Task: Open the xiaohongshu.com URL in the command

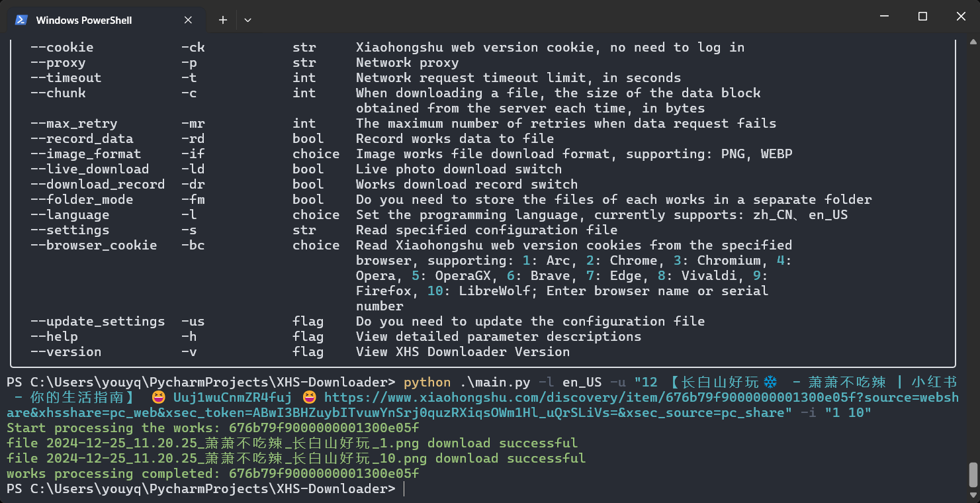Action: pos(503,397)
